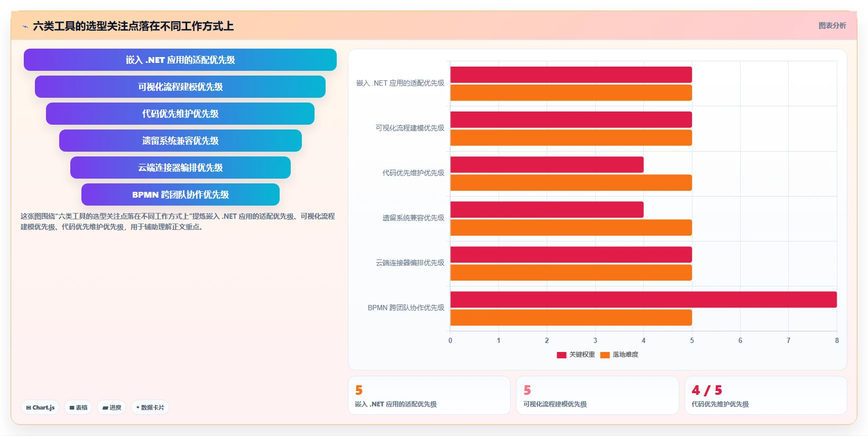Select the 可视化流程建模优先级 funnel bar
The image size is (868, 436).
tap(180, 87)
